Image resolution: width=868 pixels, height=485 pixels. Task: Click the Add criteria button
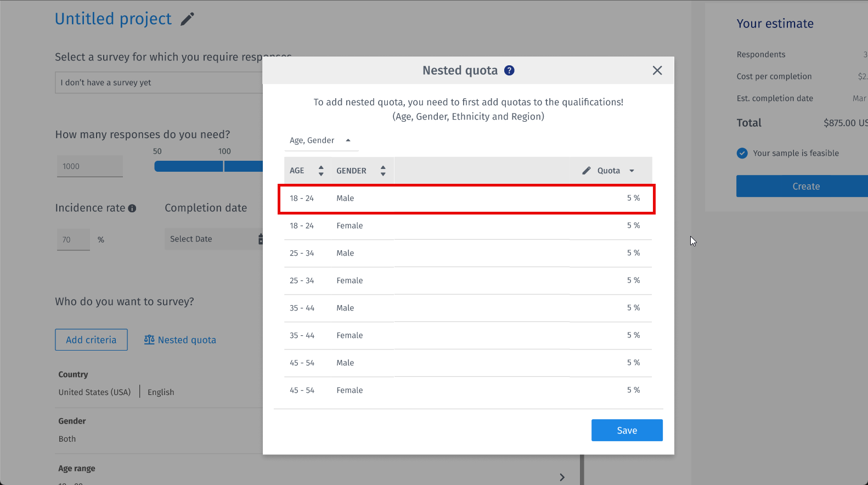[91, 340]
